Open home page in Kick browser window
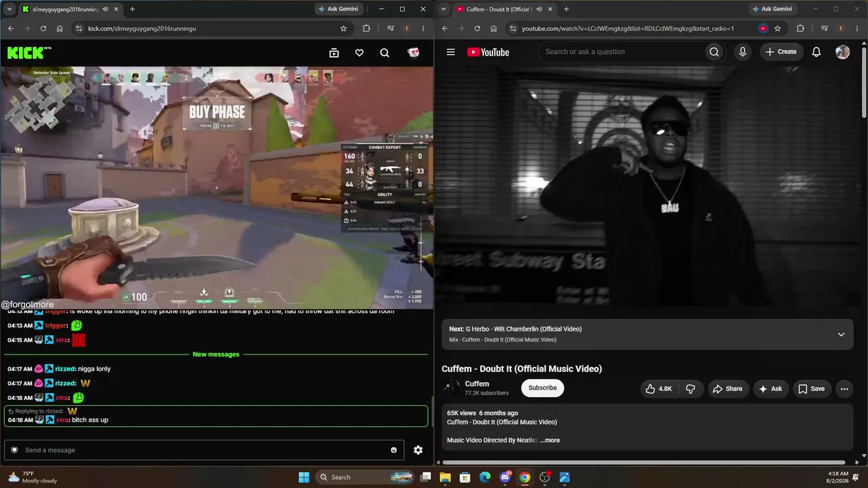The height and width of the screenshot is (488, 868). pyautogui.click(x=60, y=28)
